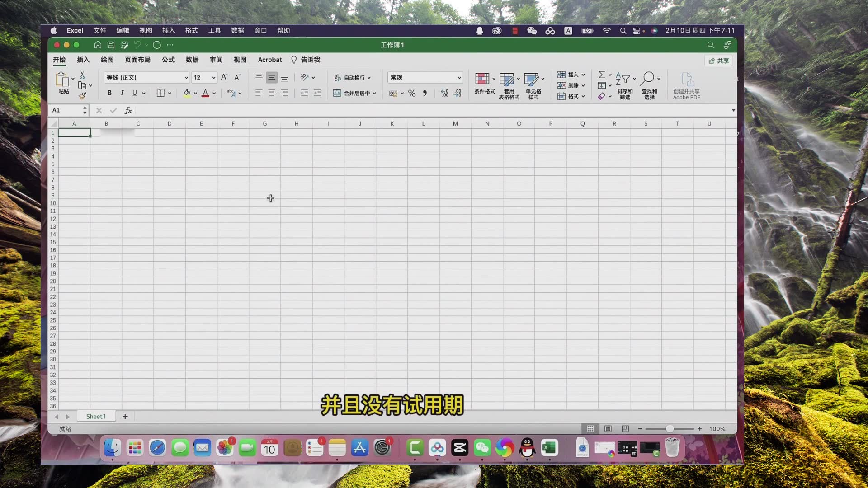Open the number format dropdown 常规
Viewport: 868px width, 488px height.
pos(425,77)
